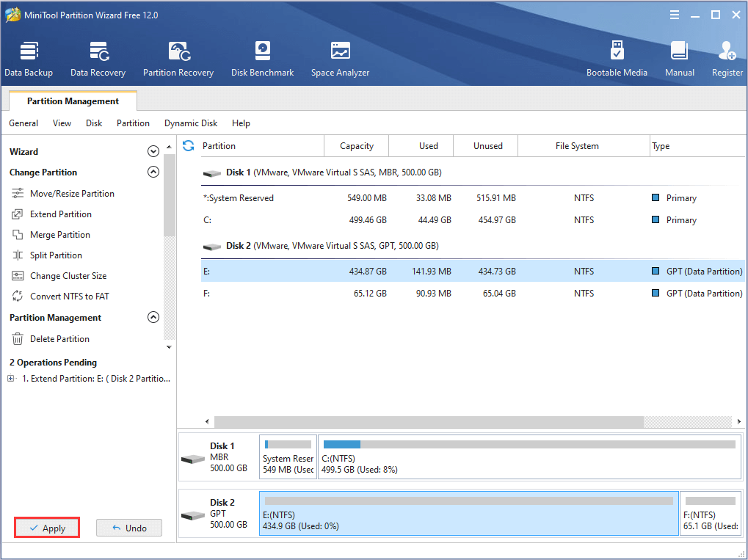Viewport: 748px width, 560px height.
Task: Open the Partition menu
Action: click(133, 123)
